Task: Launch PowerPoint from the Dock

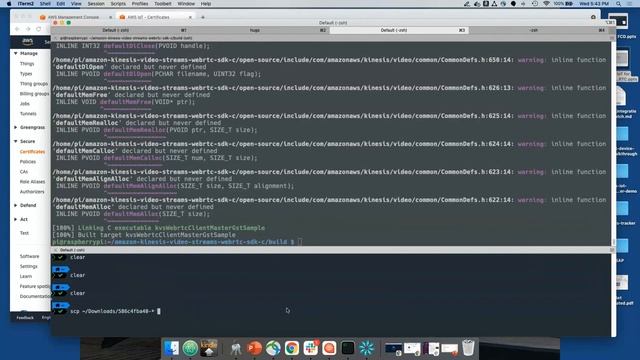Action: point(255,348)
